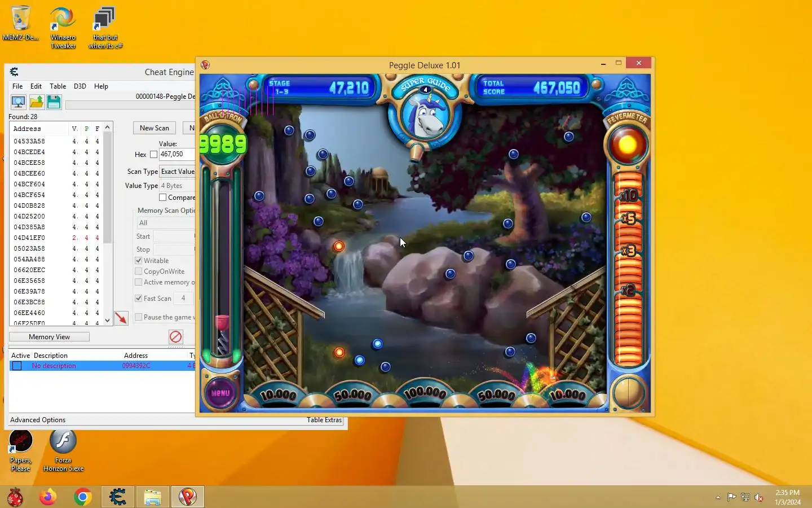The image size is (812, 508).
Task: Click the Ball-O-Tron ball counter 9989
Action: click(223, 144)
